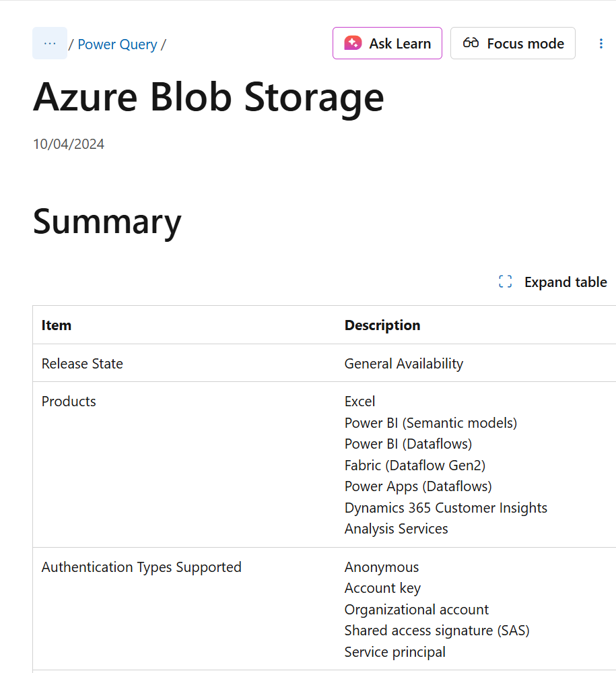Open the Ask Learn assistant button

click(387, 43)
